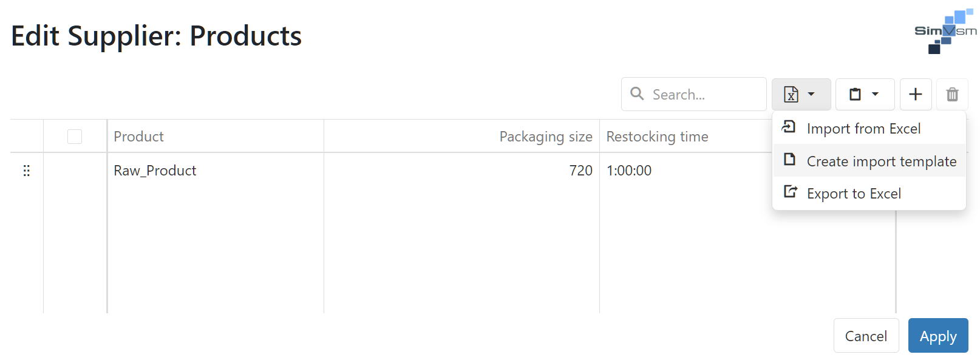Click the row drag handle icon

point(27,171)
